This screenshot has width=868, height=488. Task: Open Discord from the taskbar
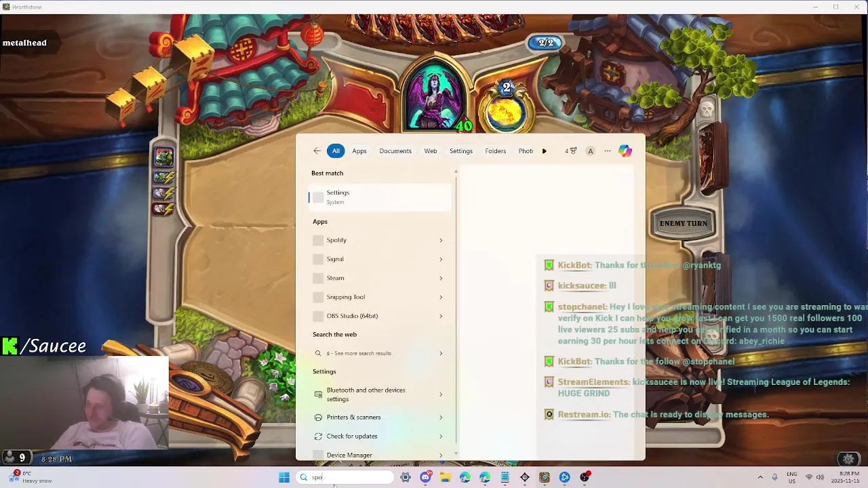tap(425, 477)
